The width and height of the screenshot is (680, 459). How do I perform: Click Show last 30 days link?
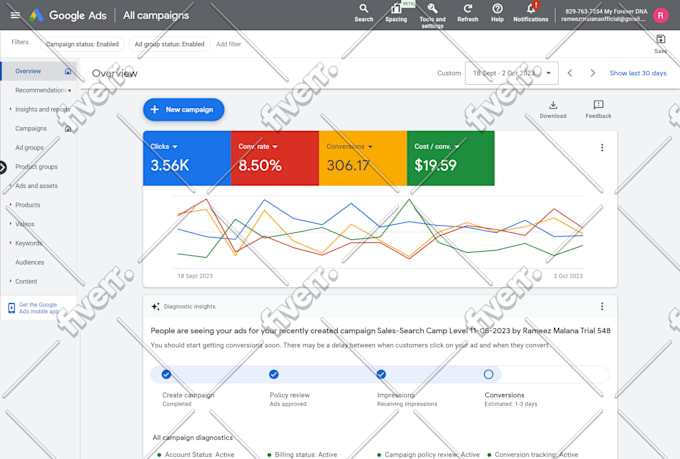[x=638, y=73]
